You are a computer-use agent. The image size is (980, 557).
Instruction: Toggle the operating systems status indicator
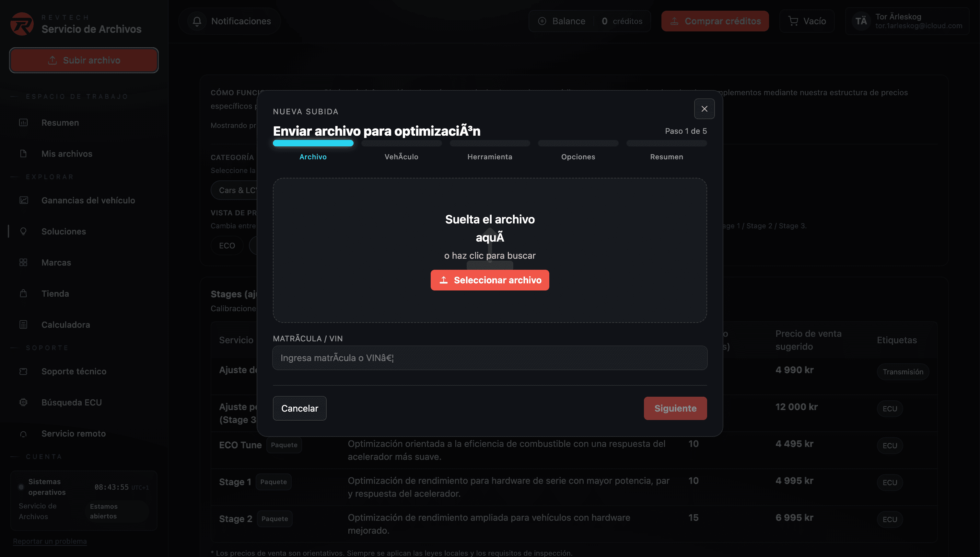point(21,487)
